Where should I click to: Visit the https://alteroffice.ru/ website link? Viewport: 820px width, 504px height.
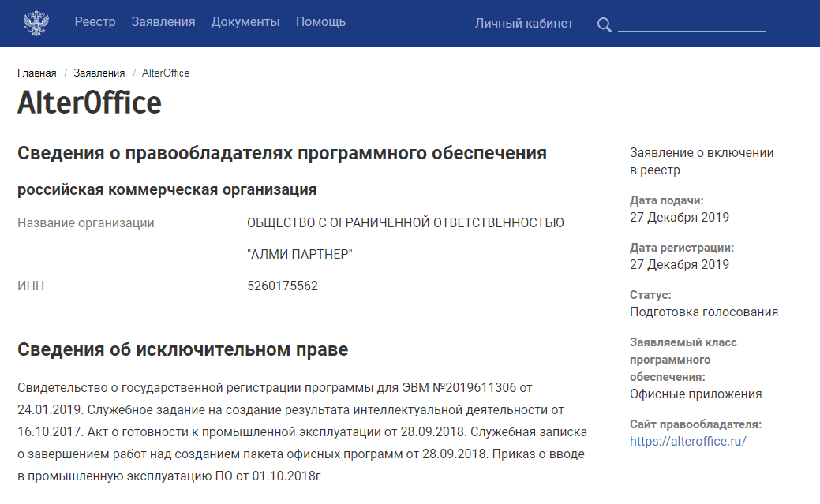pyautogui.click(x=687, y=441)
